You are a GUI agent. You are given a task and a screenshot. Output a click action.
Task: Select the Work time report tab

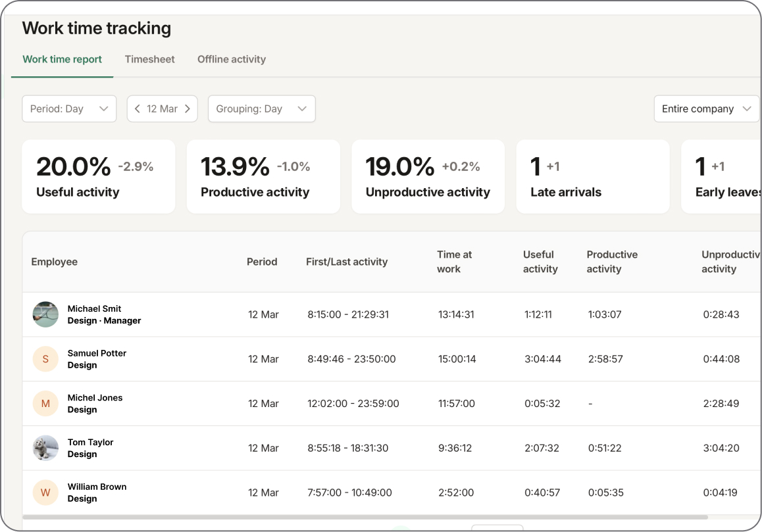tap(63, 59)
